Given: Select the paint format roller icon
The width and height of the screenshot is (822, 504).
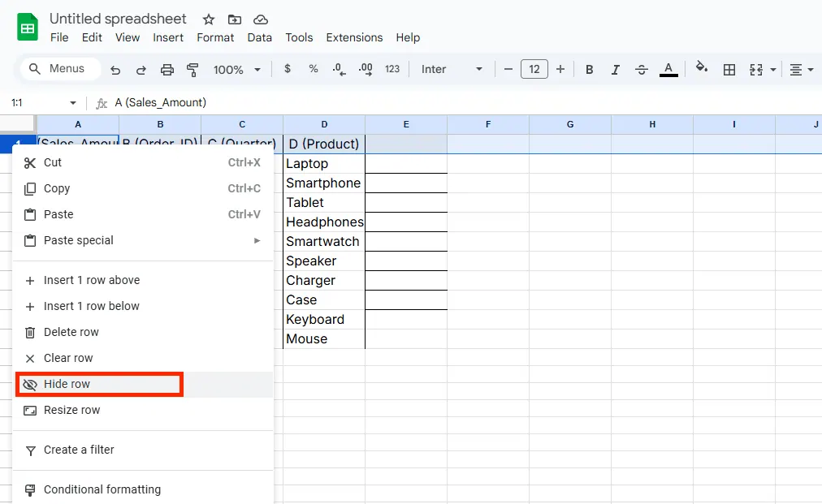Looking at the screenshot, I should coord(193,70).
